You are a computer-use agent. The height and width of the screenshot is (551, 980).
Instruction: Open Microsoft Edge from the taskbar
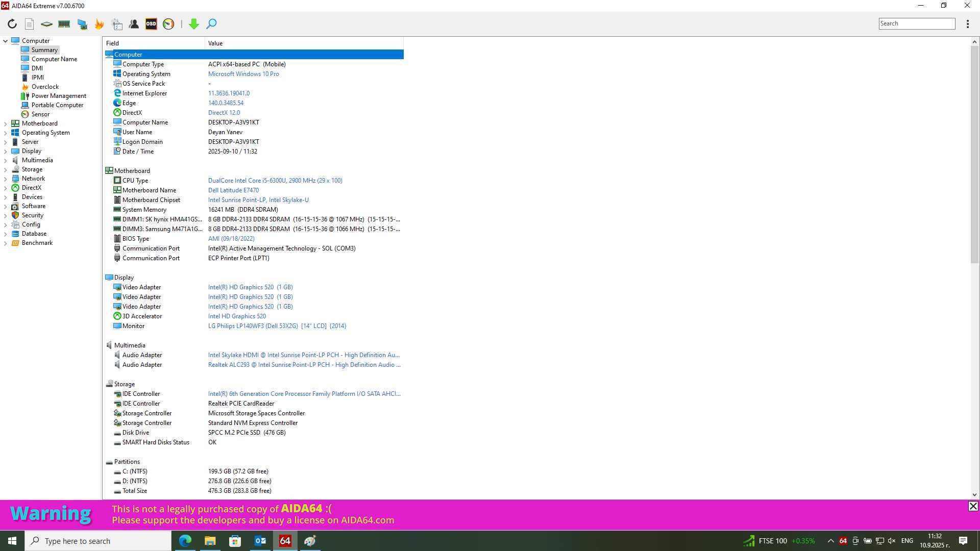[185, 541]
